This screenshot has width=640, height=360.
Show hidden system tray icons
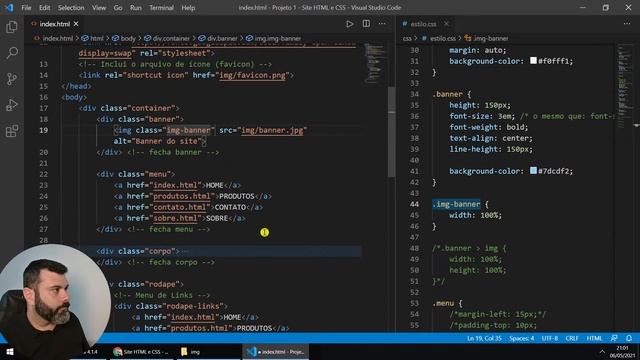pos(602,351)
